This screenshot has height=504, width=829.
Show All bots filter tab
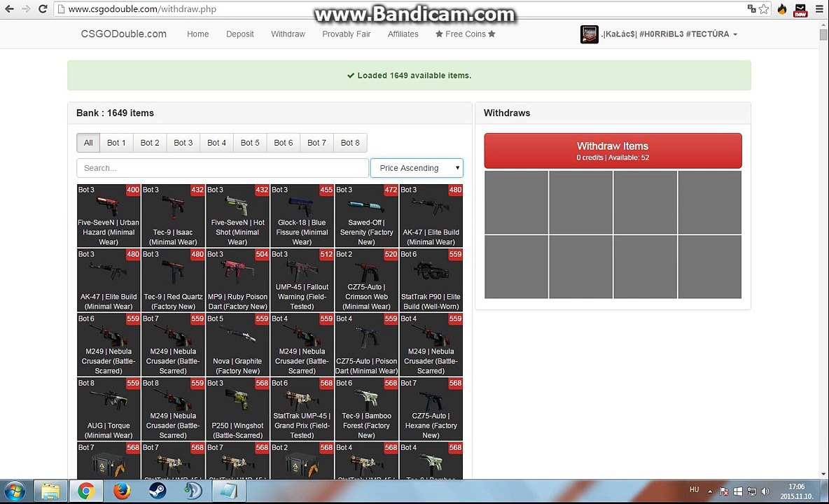tap(88, 143)
